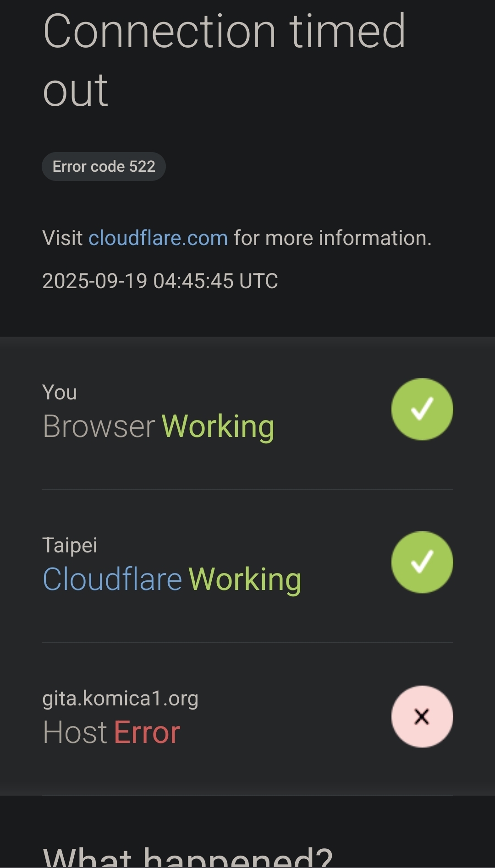Image resolution: width=495 pixels, height=868 pixels.
Task: Click the "for more information." text
Action: 332,238
